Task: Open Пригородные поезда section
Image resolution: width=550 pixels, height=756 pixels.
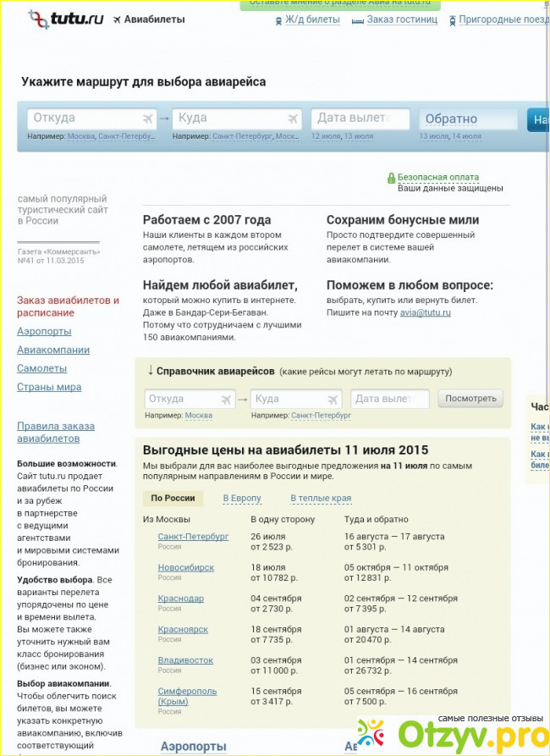Action: coord(504,19)
